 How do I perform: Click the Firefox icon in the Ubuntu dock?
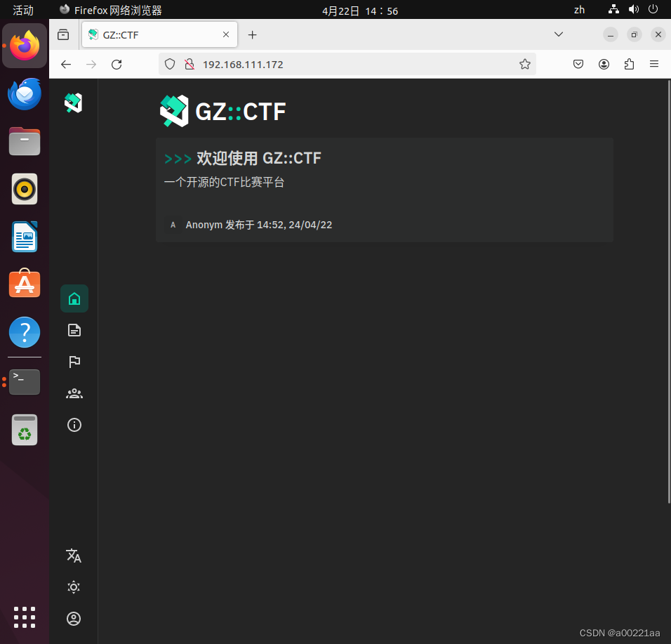(x=24, y=46)
